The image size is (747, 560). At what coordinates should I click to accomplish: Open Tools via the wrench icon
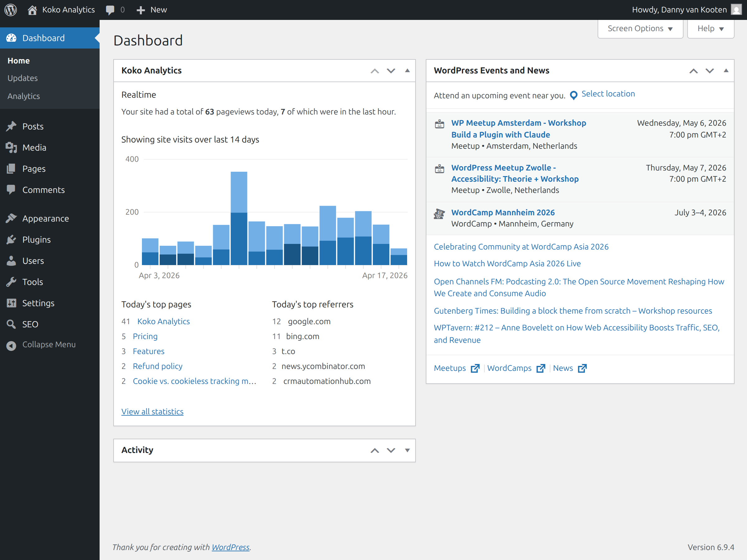tap(11, 282)
